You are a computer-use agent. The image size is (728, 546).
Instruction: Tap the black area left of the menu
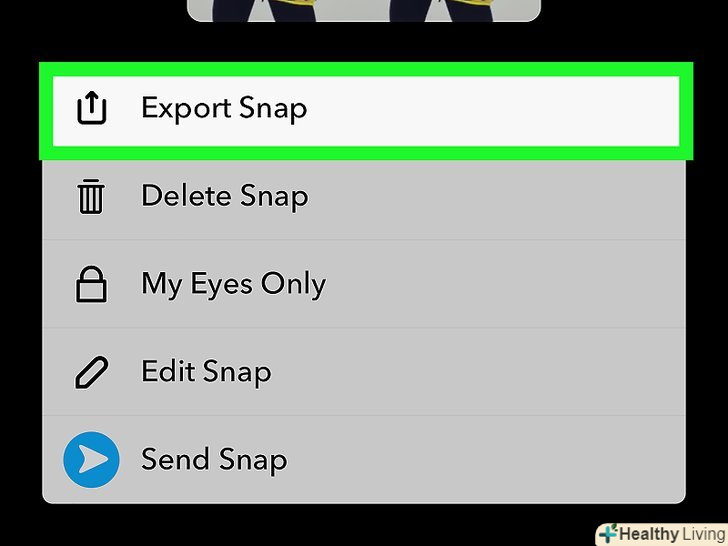pos(20,279)
